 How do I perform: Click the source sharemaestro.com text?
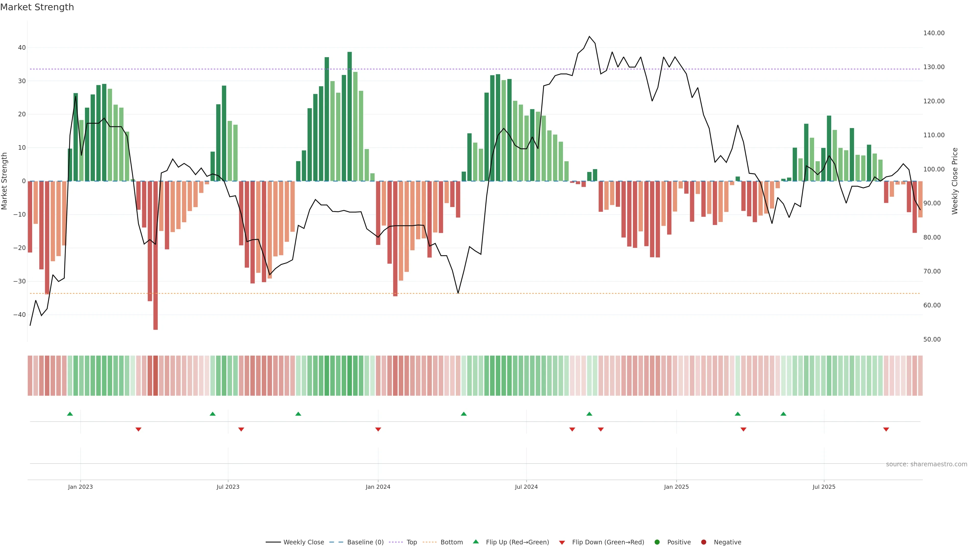tap(926, 464)
